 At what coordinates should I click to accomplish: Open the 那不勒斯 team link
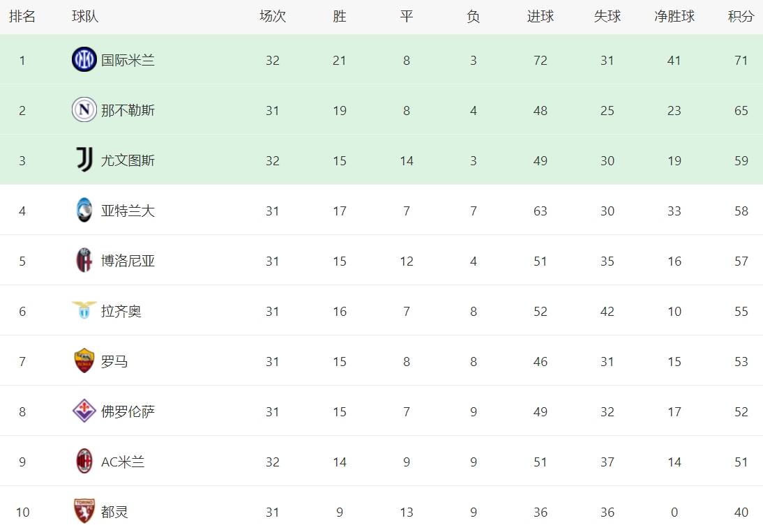pos(128,111)
